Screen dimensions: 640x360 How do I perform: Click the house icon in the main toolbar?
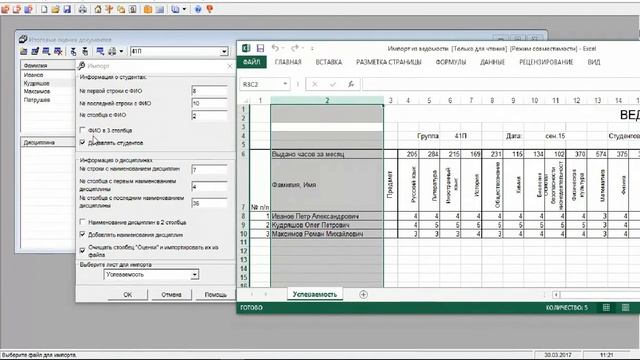[x=98, y=9]
